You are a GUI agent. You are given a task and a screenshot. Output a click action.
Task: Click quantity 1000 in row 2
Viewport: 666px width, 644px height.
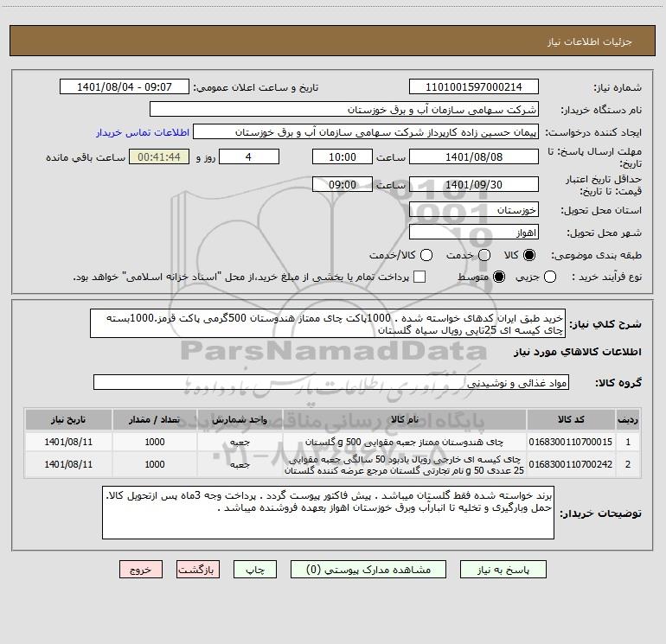point(155,464)
